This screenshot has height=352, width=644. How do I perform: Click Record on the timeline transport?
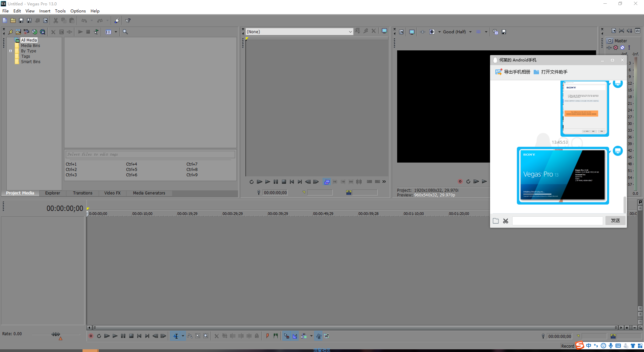[x=91, y=336]
